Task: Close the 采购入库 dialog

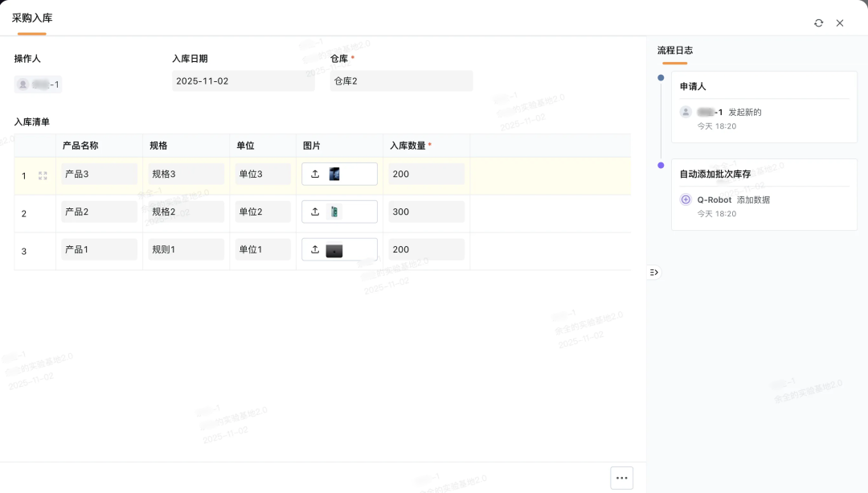Action: (x=840, y=23)
